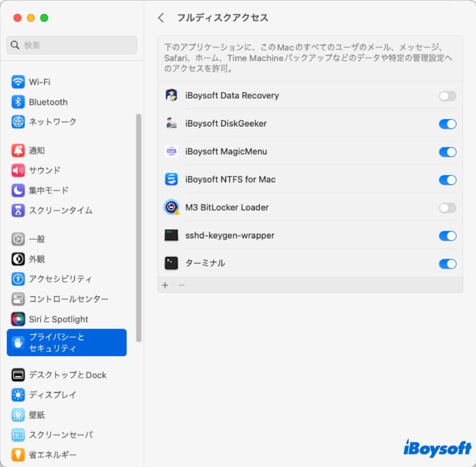Screen dimensions: 476x467
Task: Click the Bluetooth icon in sidebar
Action: click(18, 102)
